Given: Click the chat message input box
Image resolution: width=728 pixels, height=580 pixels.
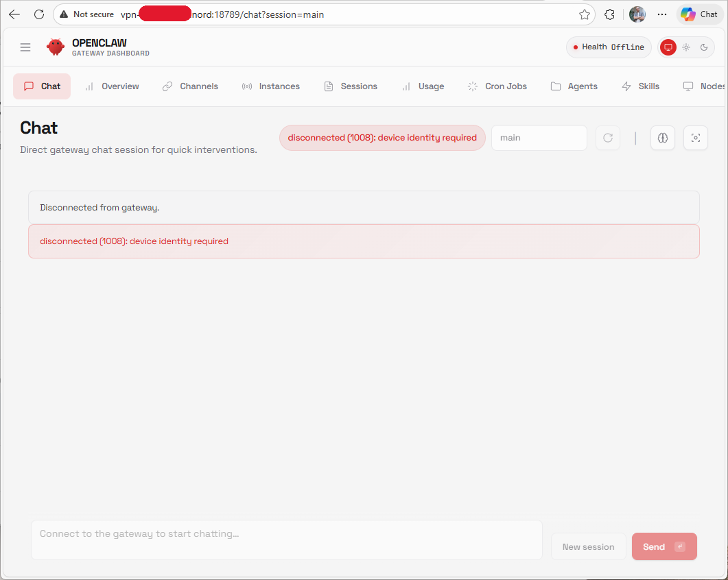Looking at the screenshot, I should click(286, 540).
